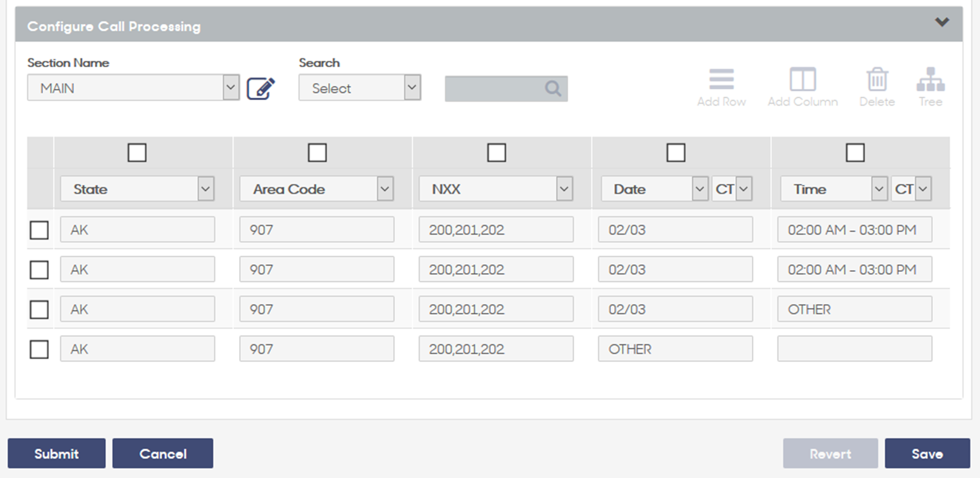Tick the Area Code column checkbox
The image size is (980, 478).
(317, 153)
